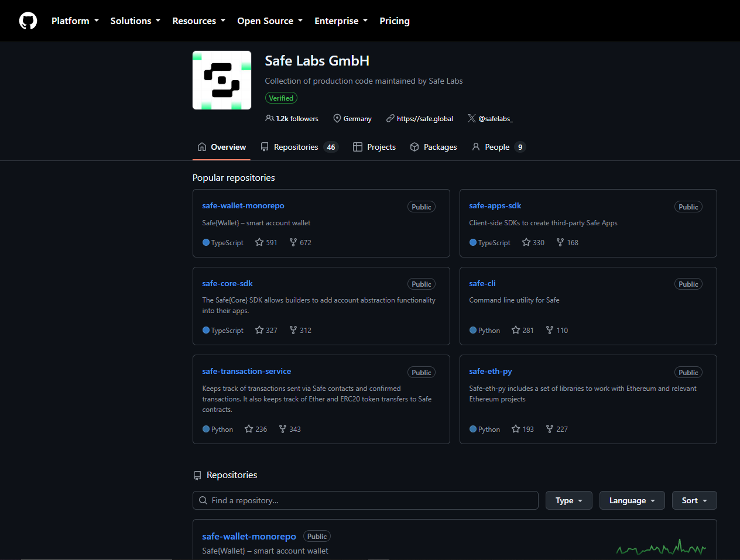The width and height of the screenshot is (740, 560).
Task: Click the fork icon for safe-eth-py
Action: 550,429
